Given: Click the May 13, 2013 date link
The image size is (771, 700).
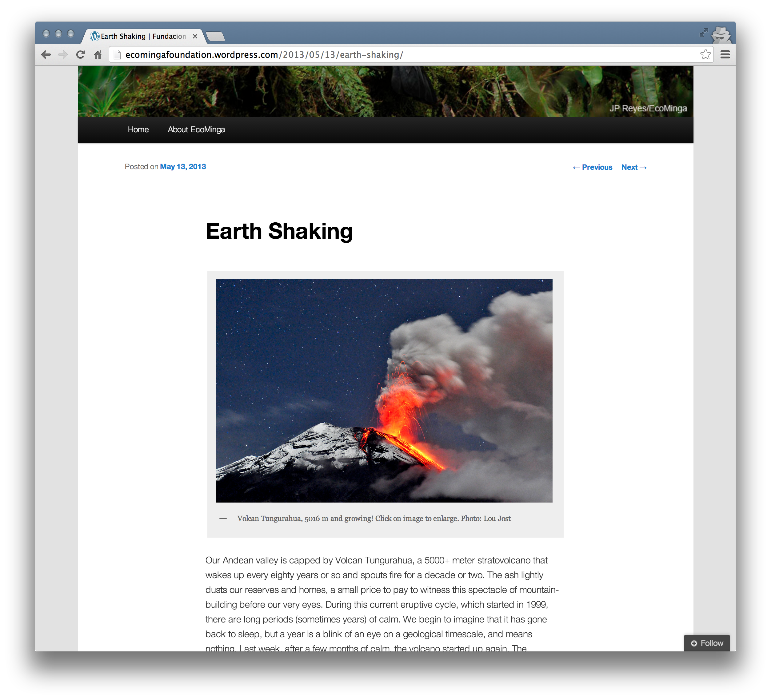Looking at the screenshot, I should tap(183, 167).
